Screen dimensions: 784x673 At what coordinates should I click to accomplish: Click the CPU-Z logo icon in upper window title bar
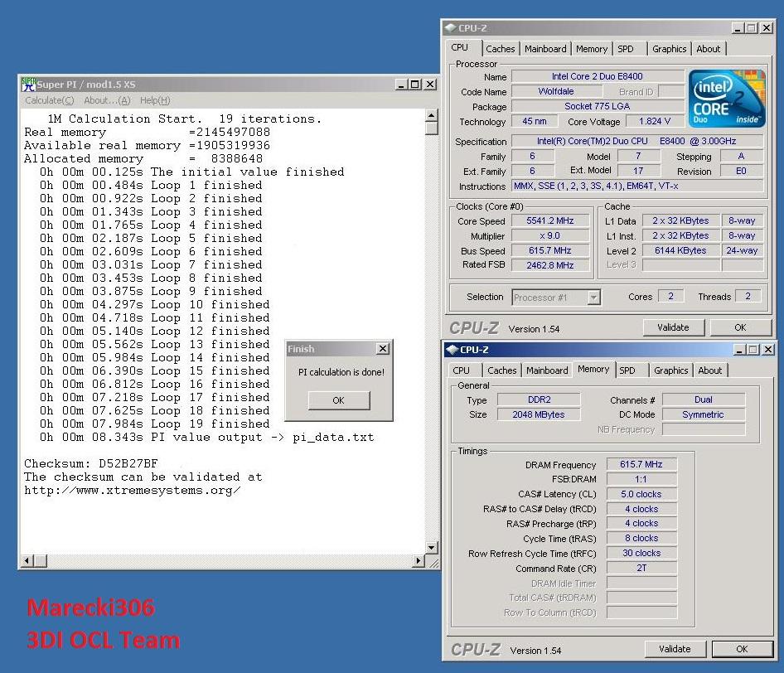(451, 28)
